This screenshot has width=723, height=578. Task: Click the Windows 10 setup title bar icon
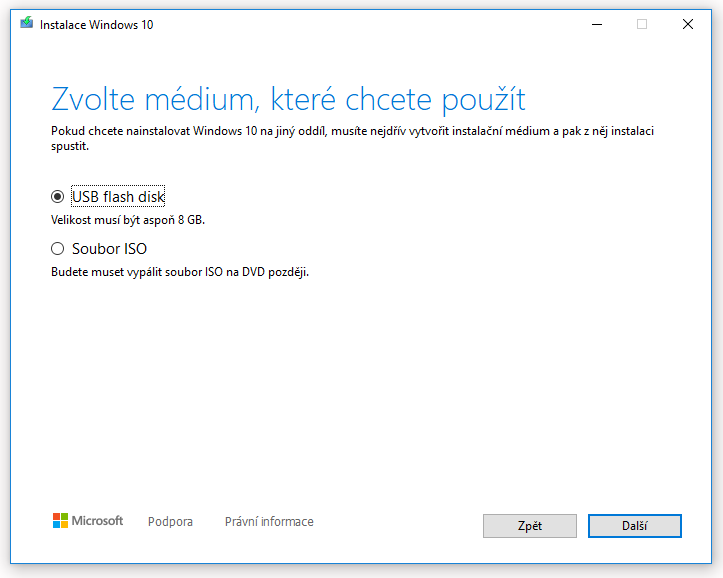27,24
